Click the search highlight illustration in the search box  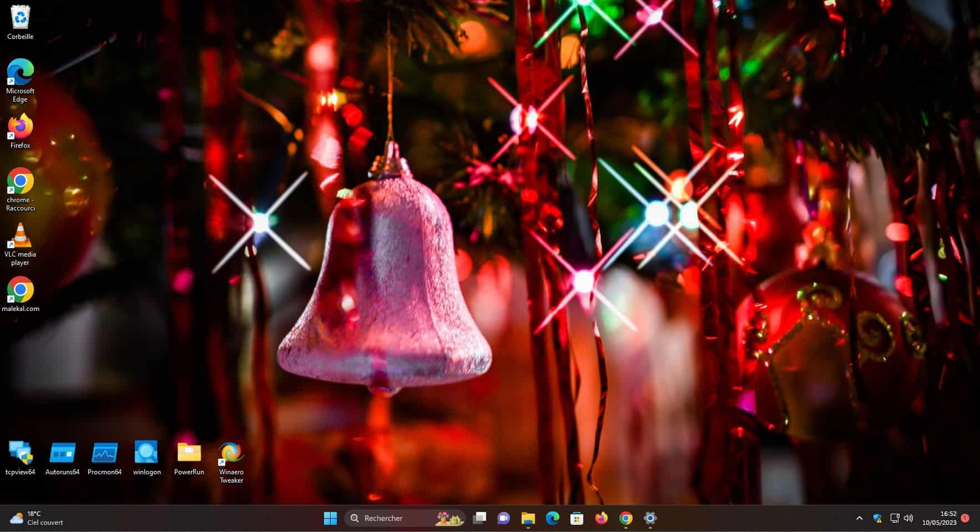[x=449, y=518]
